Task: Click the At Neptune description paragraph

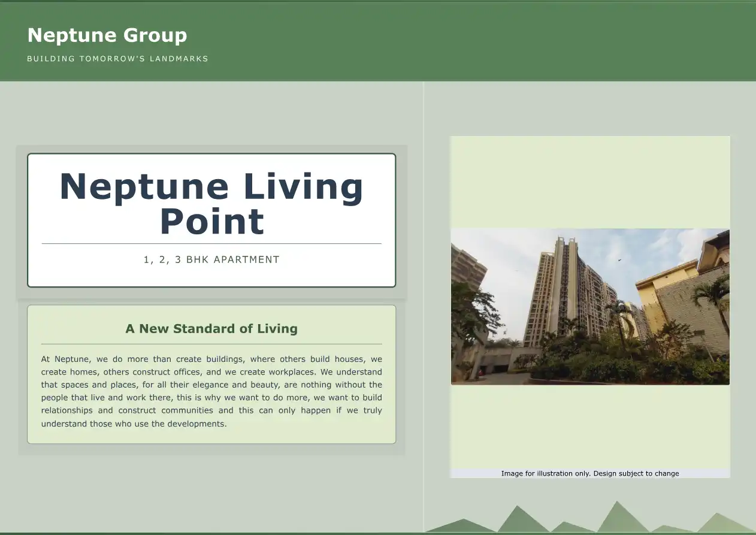Action: pyautogui.click(x=211, y=391)
